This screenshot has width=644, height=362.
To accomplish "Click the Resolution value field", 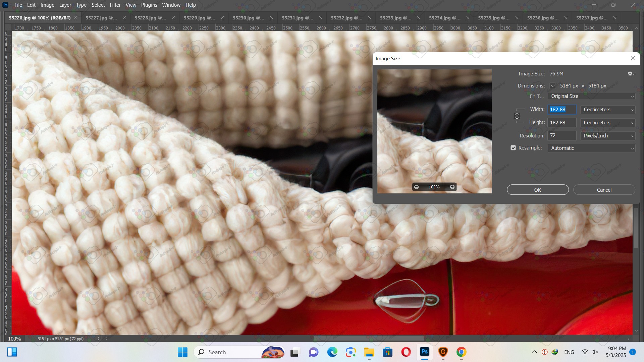I will pyautogui.click(x=562, y=136).
